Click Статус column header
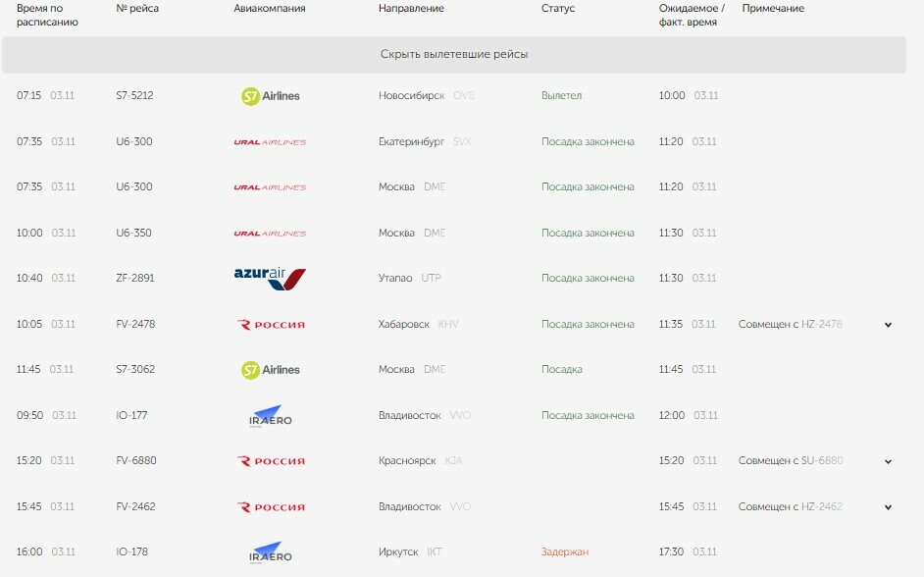The height and width of the screenshot is (577, 924). (x=557, y=9)
